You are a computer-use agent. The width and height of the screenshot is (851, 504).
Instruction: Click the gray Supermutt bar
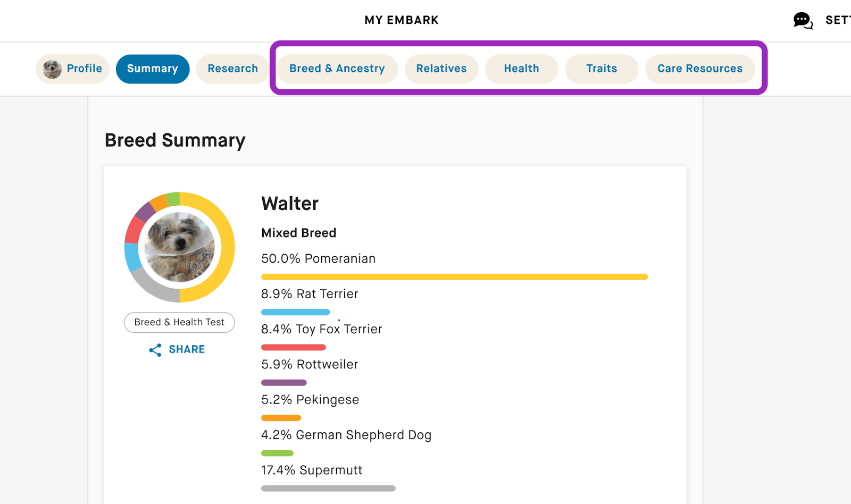(x=328, y=489)
